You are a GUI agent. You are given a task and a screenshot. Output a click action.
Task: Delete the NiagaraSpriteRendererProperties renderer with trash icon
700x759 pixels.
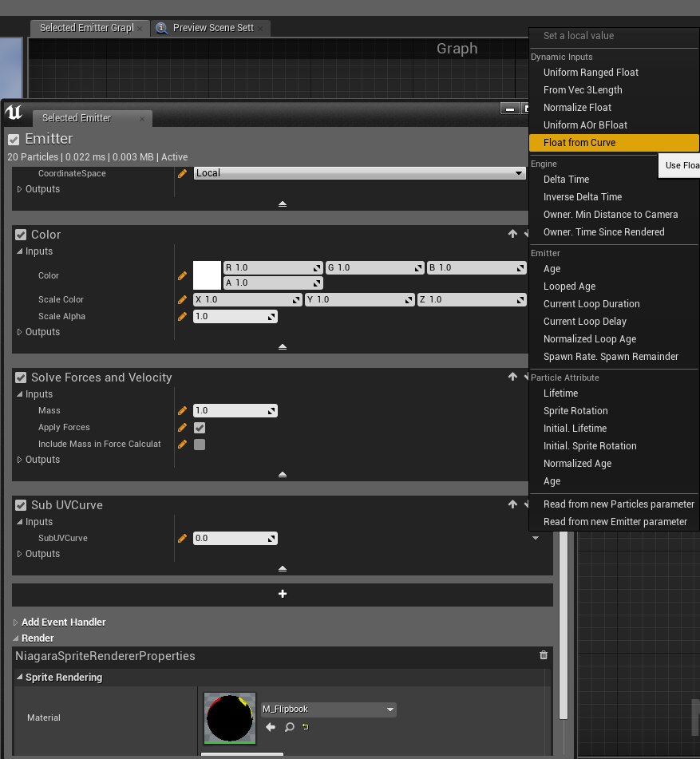(544, 655)
